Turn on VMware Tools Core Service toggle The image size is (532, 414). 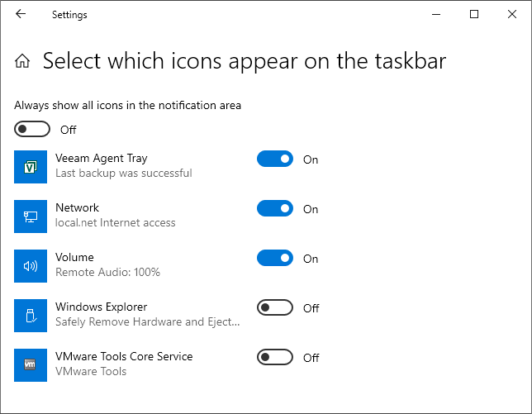[275, 358]
